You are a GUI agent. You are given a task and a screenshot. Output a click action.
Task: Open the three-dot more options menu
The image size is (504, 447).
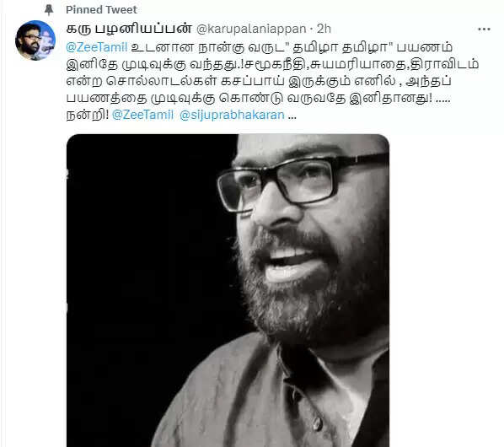point(484,30)
